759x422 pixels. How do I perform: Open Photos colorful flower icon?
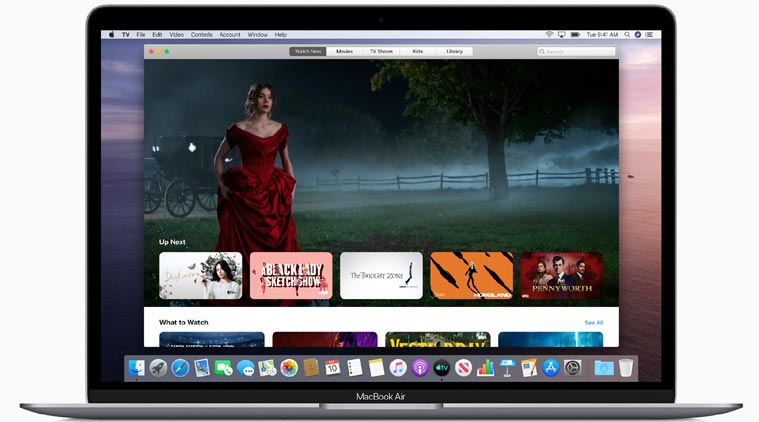tap(289, 368)
